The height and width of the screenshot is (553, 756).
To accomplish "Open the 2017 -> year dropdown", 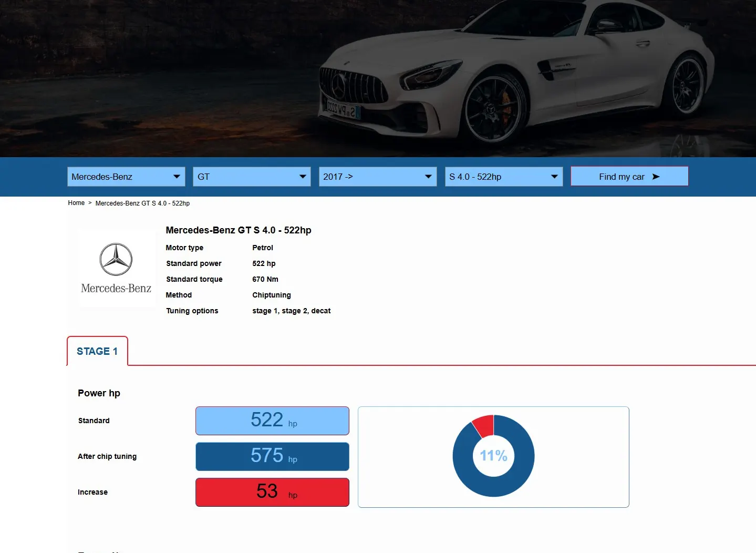I will coord(377,177).
